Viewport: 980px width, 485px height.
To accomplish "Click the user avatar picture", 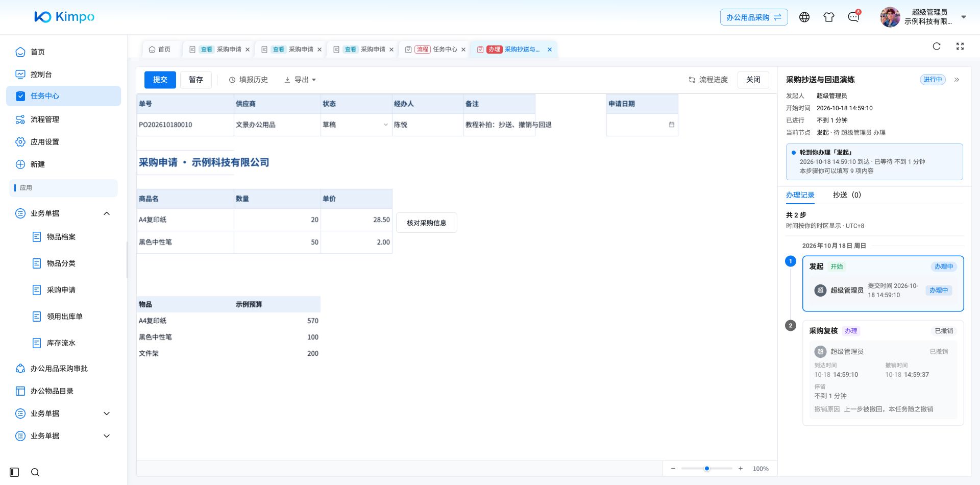I will pyautogui.click(x=890, y=17).
